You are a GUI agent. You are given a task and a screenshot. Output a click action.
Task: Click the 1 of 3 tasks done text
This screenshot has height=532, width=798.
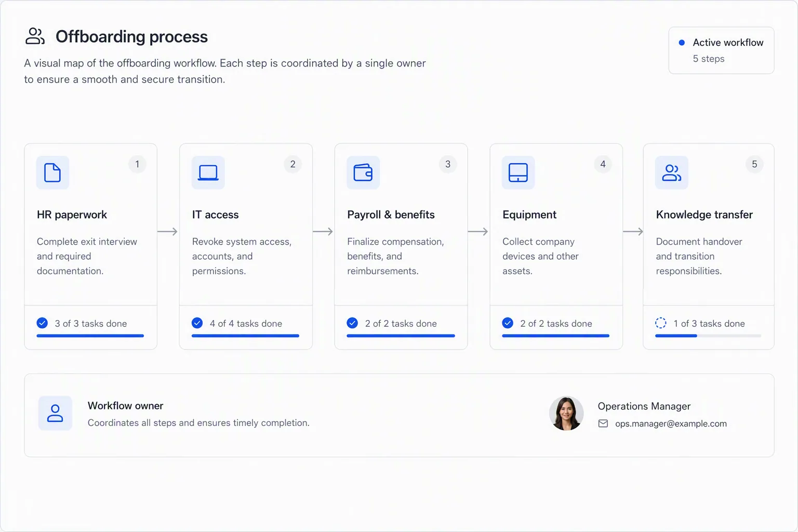tap(709, 324)
